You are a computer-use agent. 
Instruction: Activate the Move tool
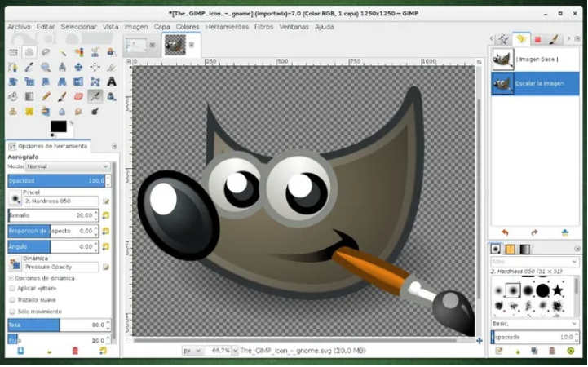(x=79, y=67)
